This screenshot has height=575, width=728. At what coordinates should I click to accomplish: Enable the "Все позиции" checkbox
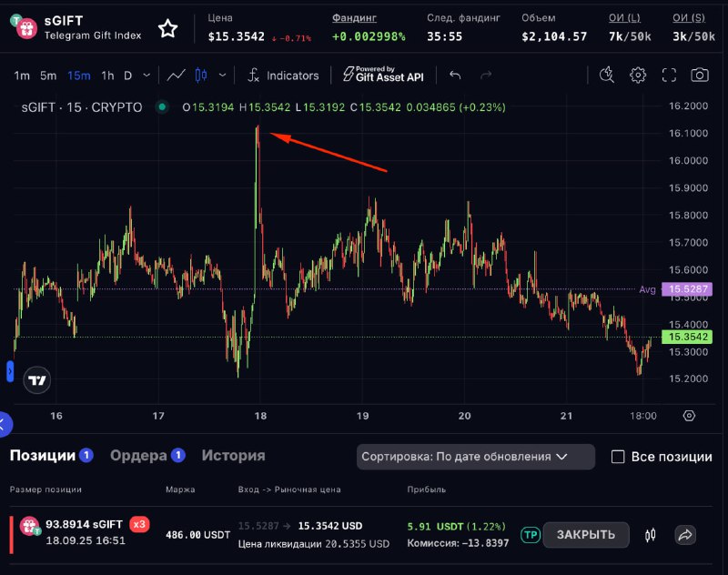(x=618, y=457)
